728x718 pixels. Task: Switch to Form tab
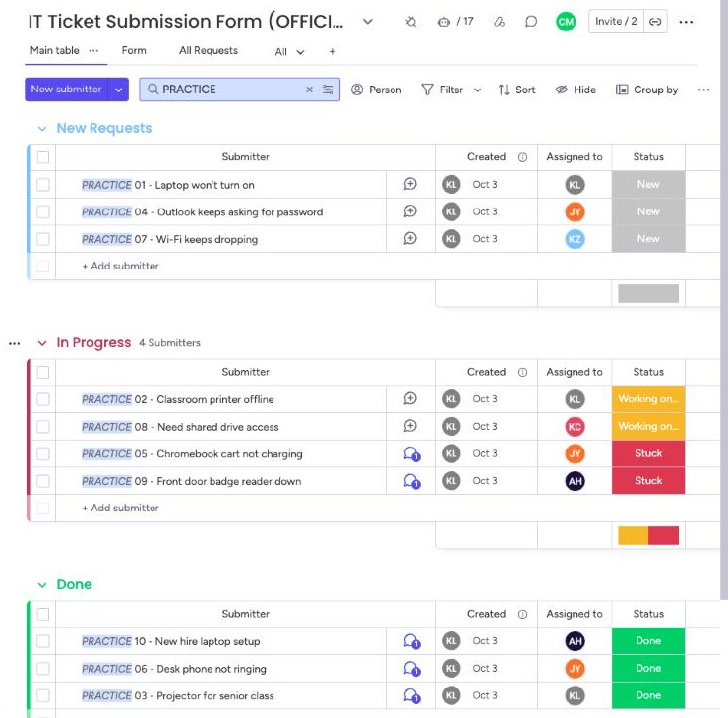(134, 50)
